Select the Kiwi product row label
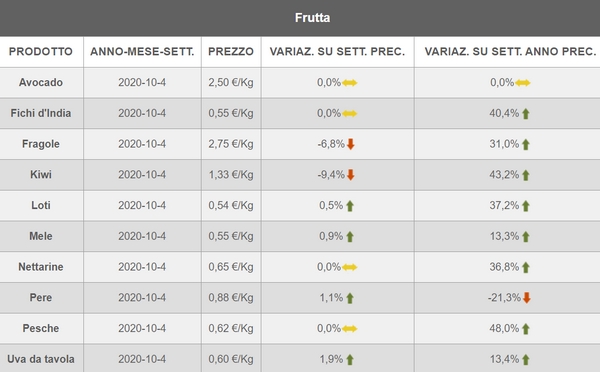This screenshot has width=600, height=372. [41, 175]
